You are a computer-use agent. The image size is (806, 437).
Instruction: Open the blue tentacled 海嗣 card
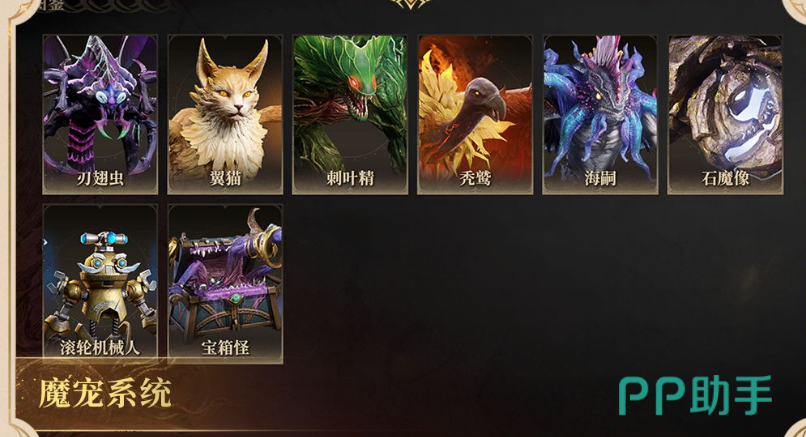[x=600, y=115]
